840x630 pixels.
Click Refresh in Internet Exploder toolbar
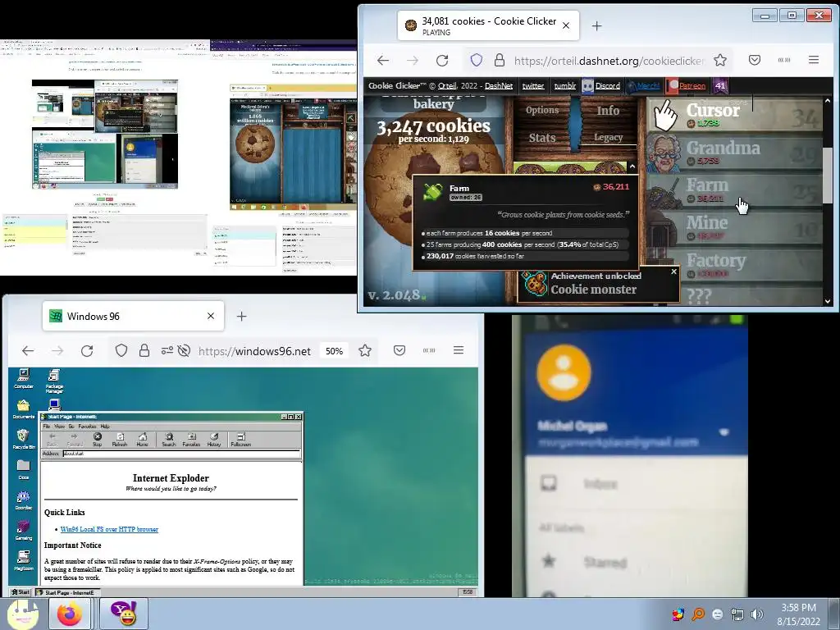click(120, 440)
